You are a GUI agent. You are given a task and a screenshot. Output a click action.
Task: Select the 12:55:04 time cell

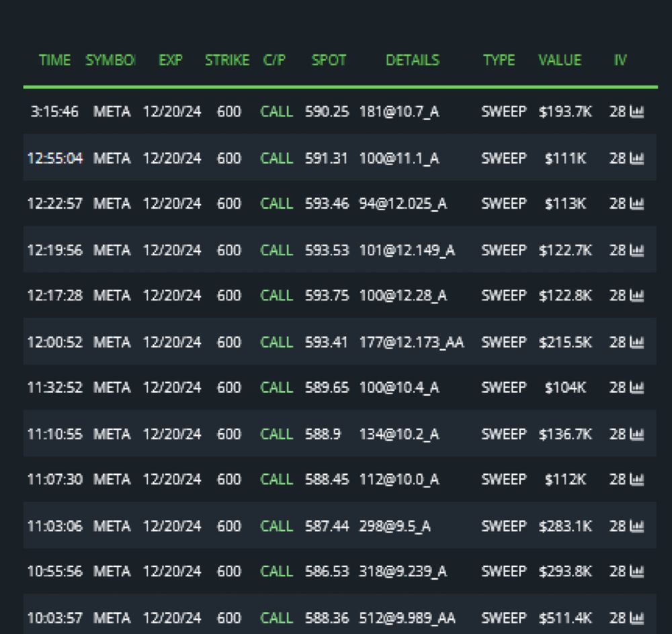55,158
